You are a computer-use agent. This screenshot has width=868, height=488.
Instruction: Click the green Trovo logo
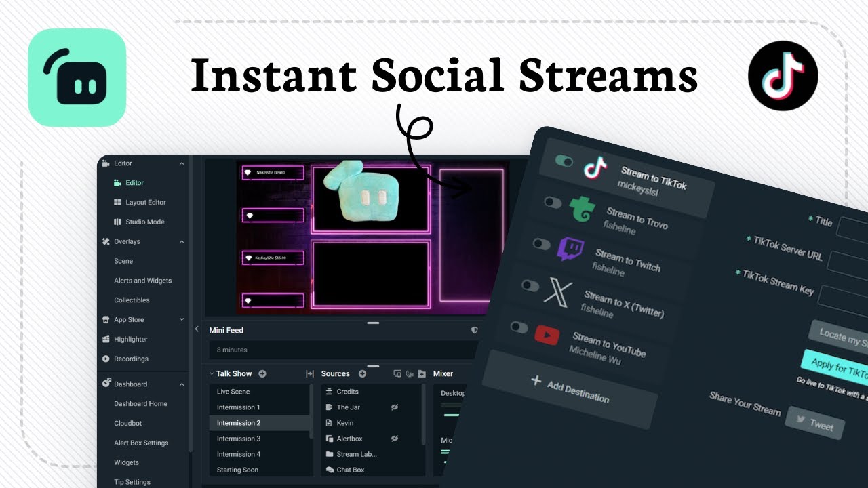(x=582, y=209)
